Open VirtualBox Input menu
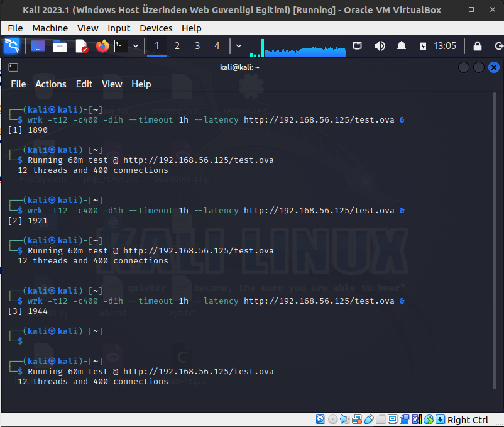 pos(119,28)
